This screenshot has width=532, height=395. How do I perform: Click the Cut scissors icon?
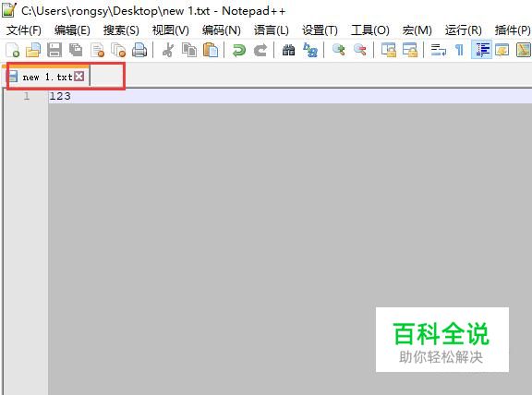168,50
